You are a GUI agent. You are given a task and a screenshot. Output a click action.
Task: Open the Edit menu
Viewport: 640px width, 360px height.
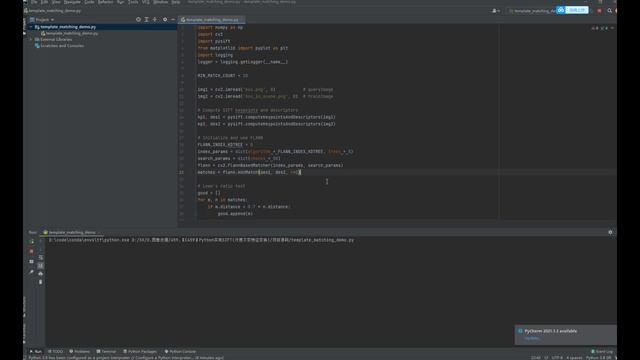click(44, 2)
